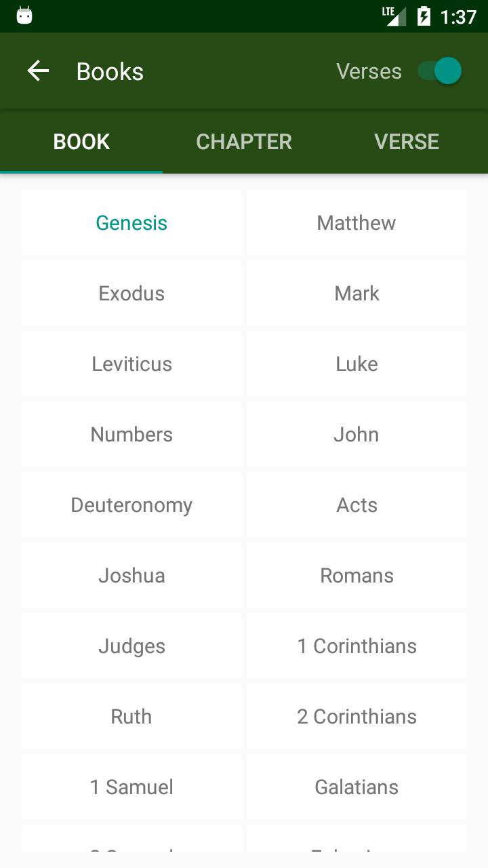Image resolution: width=488 pixels, height=868 pixels.
Task: Choose Galatians from the books grid
Action: [x=357, y=787]
